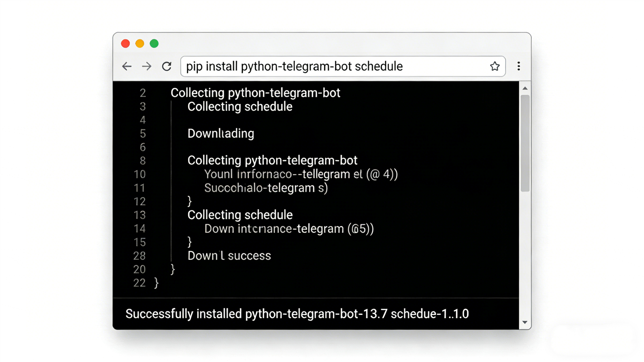Click line number 28
The image size is (644, 362).
coord(139,256)
